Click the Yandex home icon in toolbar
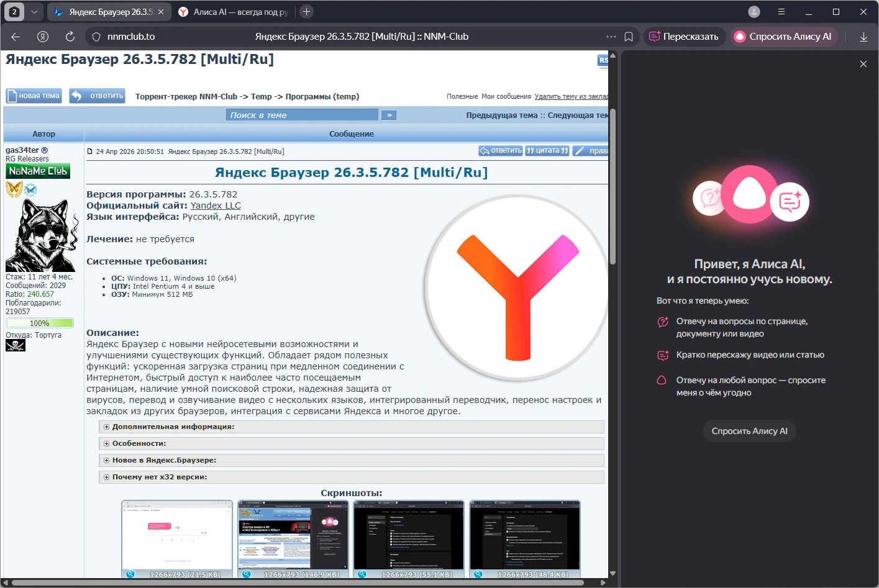Image resolution: width=879 pixels, height=588 pixels. pyautogui.click(x=43, y=37)
